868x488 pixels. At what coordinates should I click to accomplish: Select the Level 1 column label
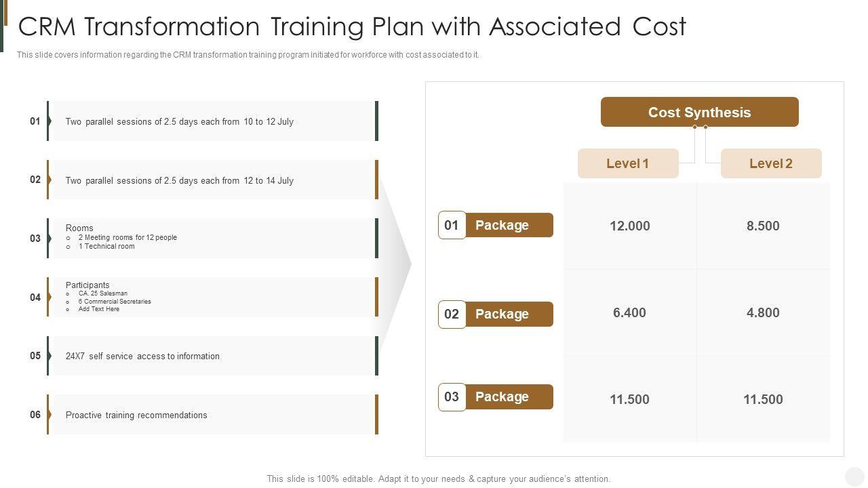tap(627, 163)
